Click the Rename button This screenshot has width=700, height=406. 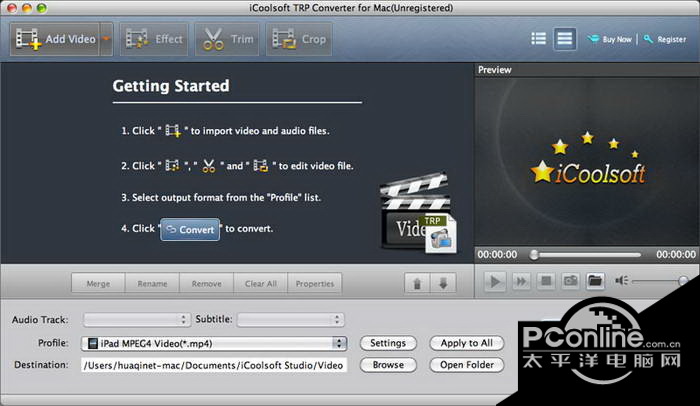[152, 284]
